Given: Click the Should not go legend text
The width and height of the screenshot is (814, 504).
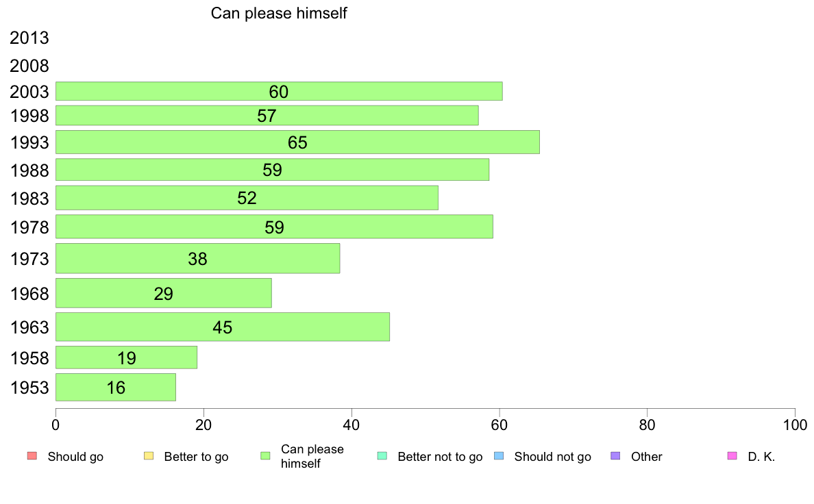Looking at the screenshot, I should coord(552,457).
